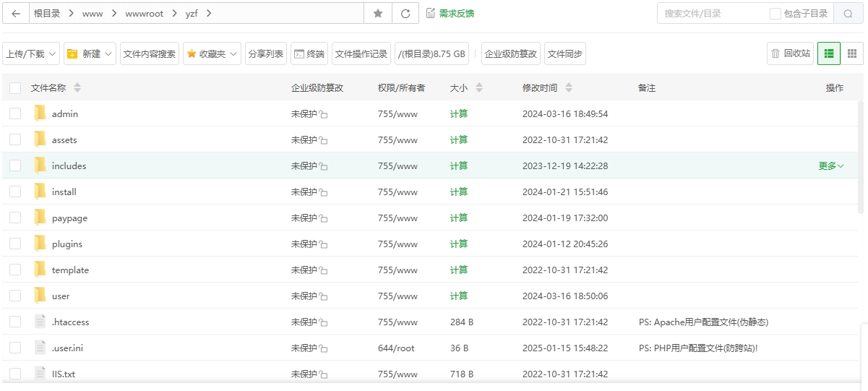Image resolution: width=868 pixels, height=391 pixels.
Task: Switch to grid view layout
Action: [851, 53]
